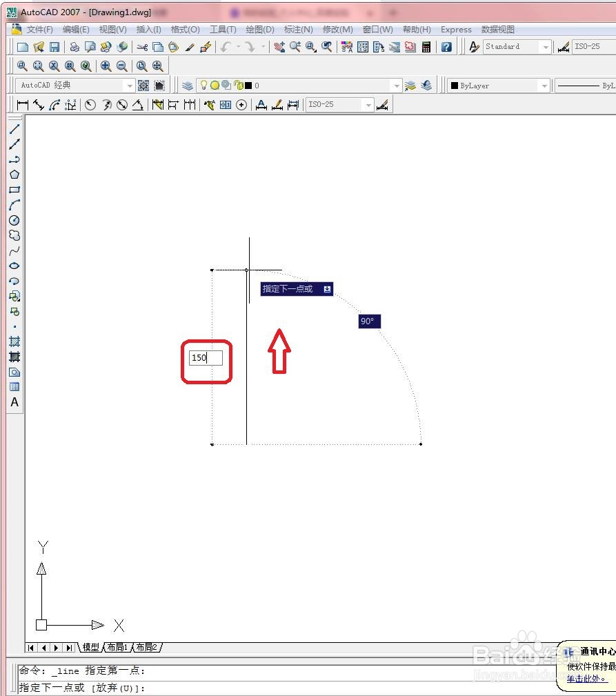Open the 修改(M) menu
616x696 pixels.
tap(338, 30)
